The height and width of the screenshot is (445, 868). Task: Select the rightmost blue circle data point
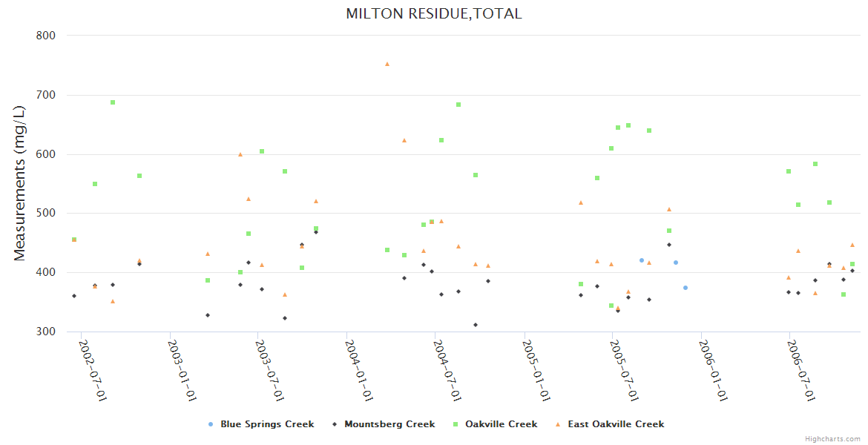point(685,288)
